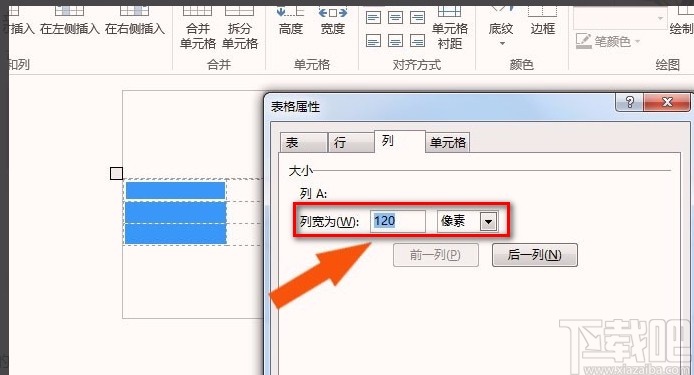The image size is (694, 375).
Task: Click Insert Right (在右侧插入) in ribbon
Action: click(135, 21)
